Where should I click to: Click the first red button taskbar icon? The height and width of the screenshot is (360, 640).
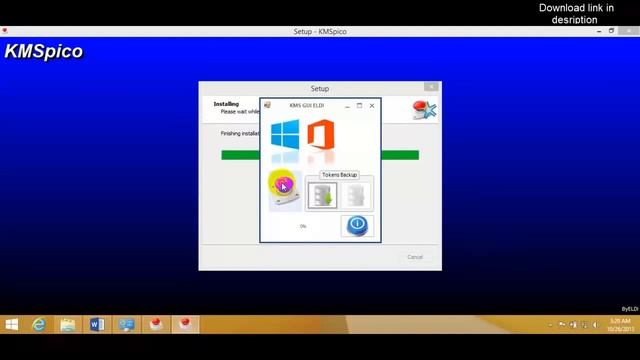156,324
